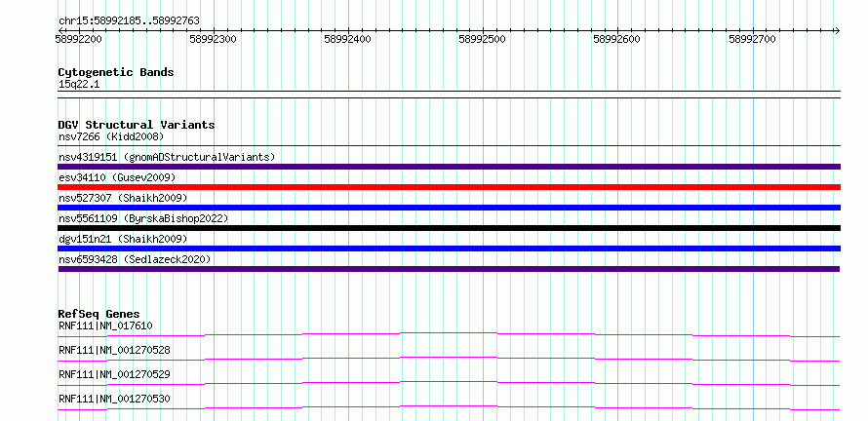Click the purple nsv4319151 variant bar
The height and width of the screenshot is (421, 868).
pyautogui.click(x=449, y=167)
